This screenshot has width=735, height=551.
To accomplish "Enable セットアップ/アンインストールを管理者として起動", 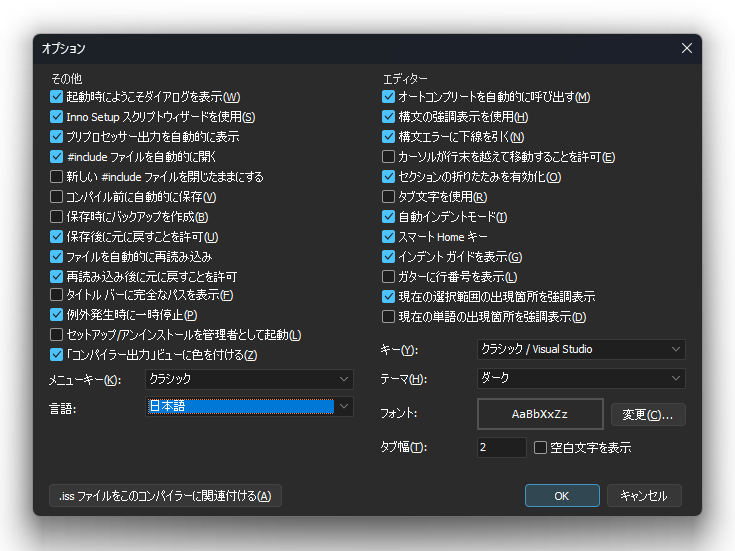I will pos(56,335).
